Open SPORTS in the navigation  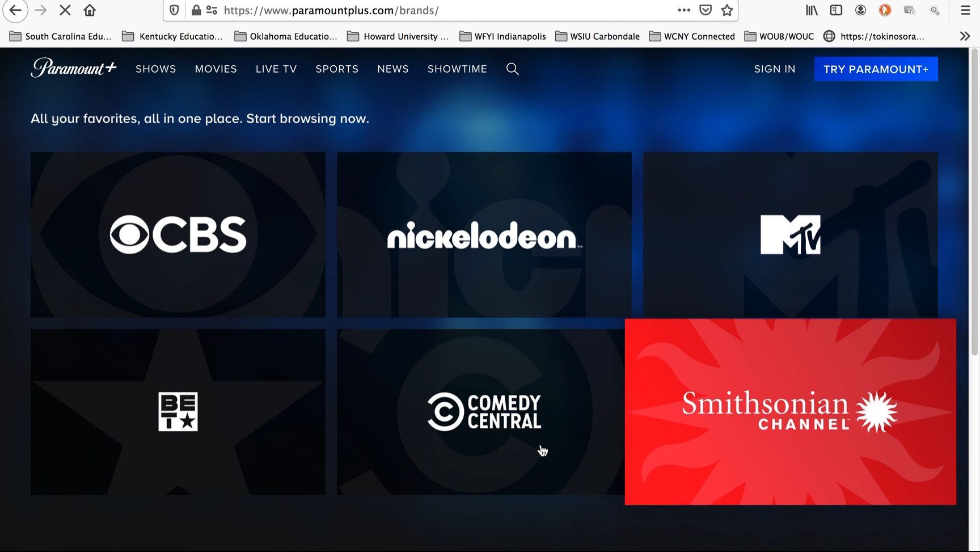337,69
